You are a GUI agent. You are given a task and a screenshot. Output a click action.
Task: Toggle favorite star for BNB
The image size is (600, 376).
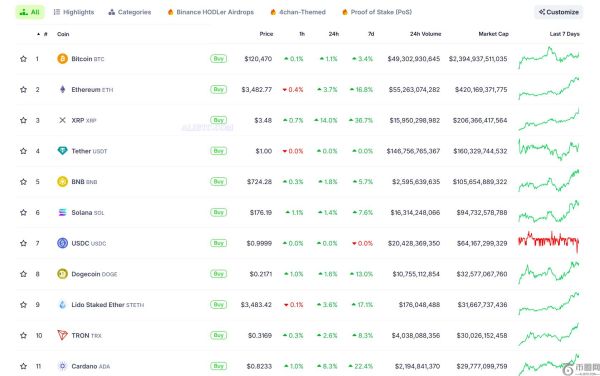(x=23, y=182)
